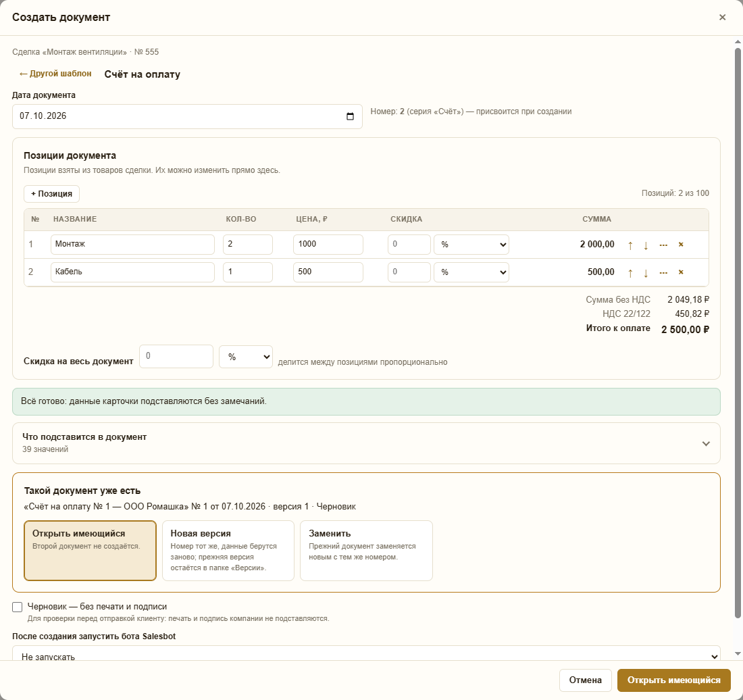Click the Позиций: 2 из 100 counter
The image size is (743, 700).
675,193
